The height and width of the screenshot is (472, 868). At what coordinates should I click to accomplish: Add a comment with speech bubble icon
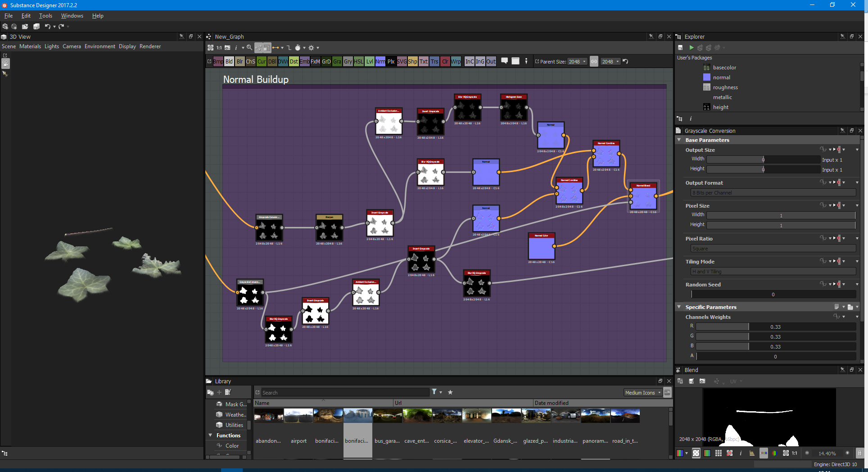(505, 61)
